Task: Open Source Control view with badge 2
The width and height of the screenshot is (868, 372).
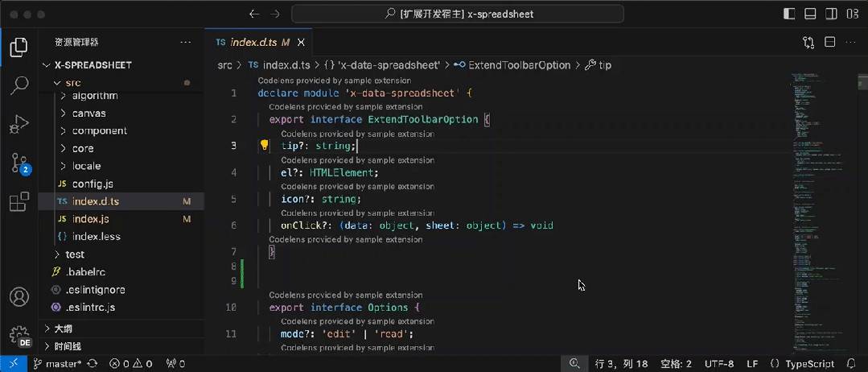Action: [x=19, y=163]
